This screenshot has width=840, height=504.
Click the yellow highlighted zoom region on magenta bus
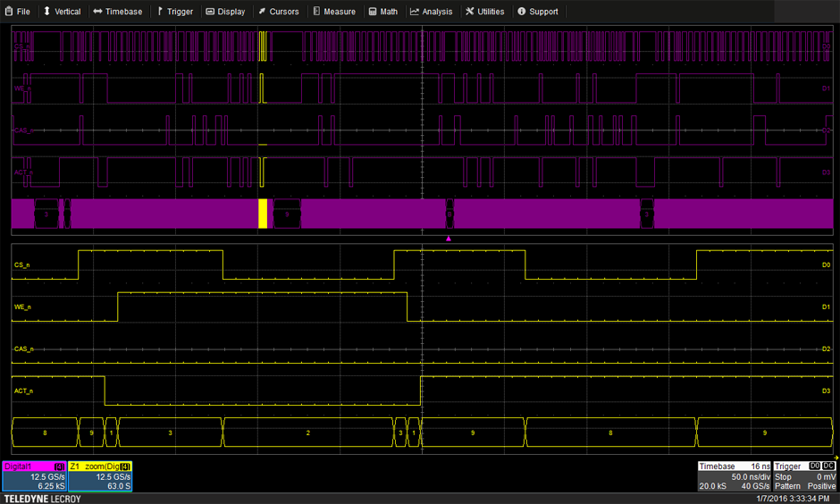pyautogui.click(x=263, y=214)
